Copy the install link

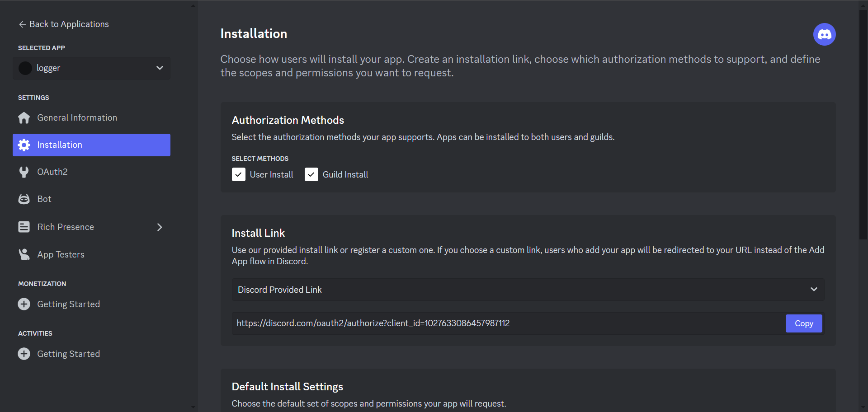click(803, 323)
